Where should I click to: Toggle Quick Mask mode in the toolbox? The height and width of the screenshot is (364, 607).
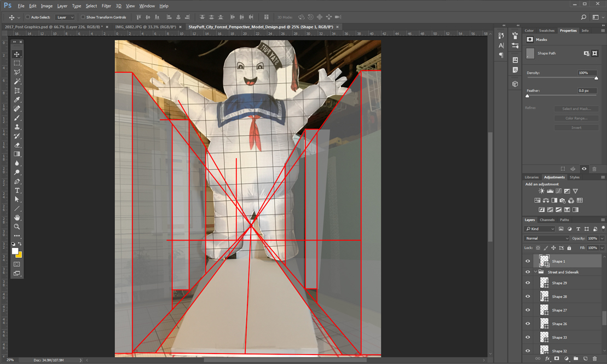coord(16,264)
